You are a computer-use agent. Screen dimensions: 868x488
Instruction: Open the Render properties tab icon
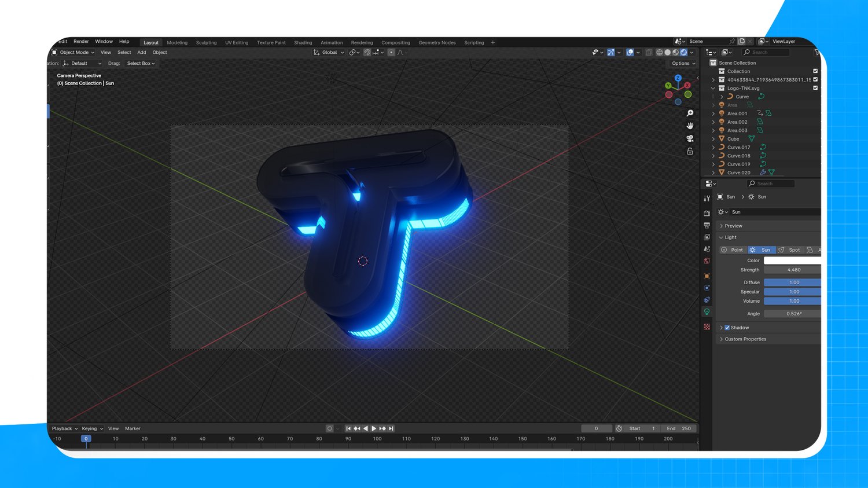pyautogui.click(x=707, y=213)
